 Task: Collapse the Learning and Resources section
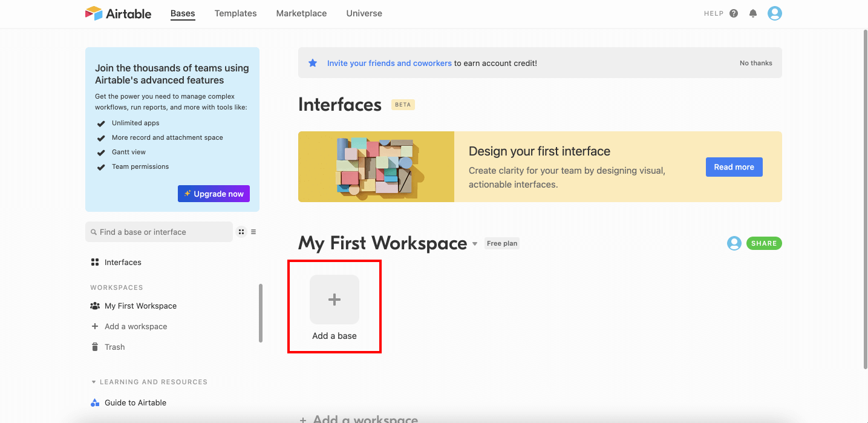click(x=93, y=381)
